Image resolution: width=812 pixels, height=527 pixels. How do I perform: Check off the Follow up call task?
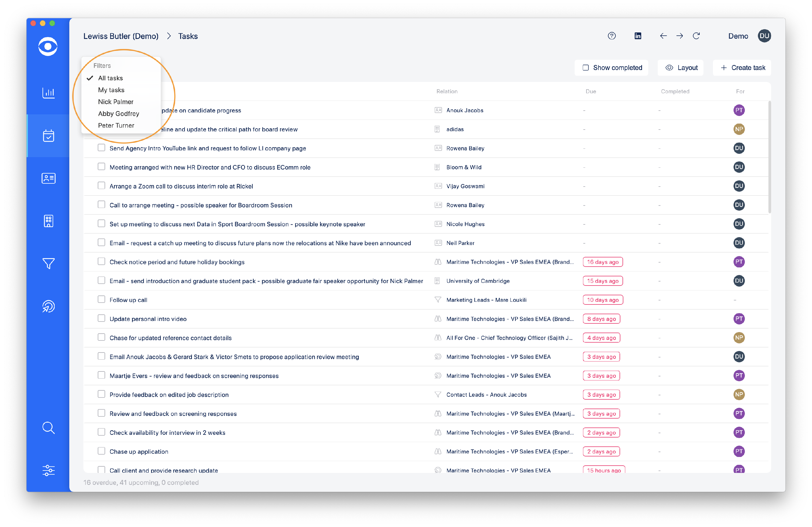coord(101,299)
